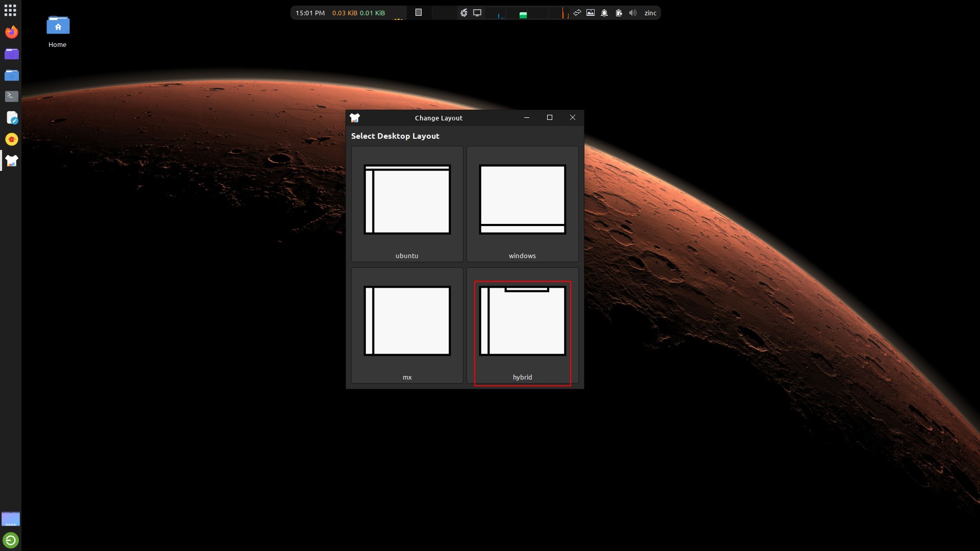Open the picture icon in the system tray
Viewport: 980px width, 551px height.
(591, 13)
